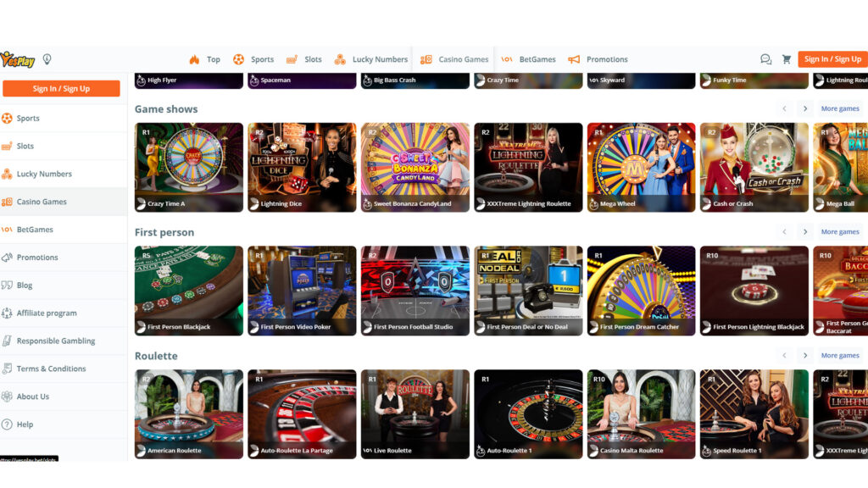Viewport: 868px width, 488px height.
Task: Click the Game shows section heading
Action: [x=166, y=109]
